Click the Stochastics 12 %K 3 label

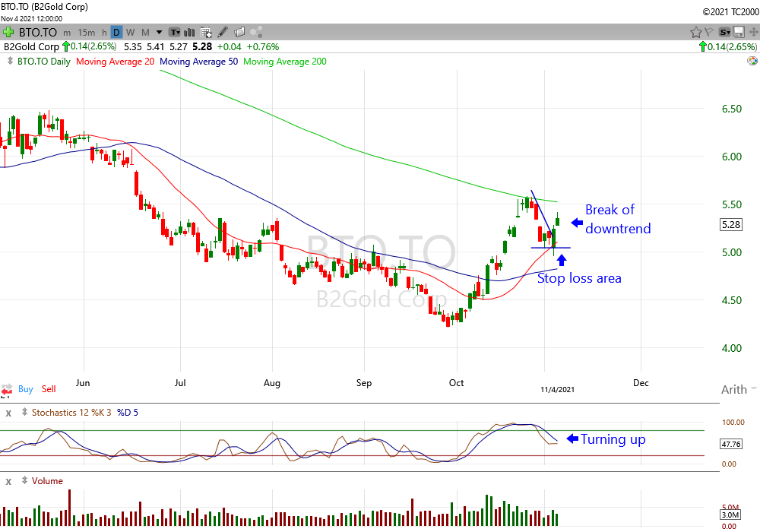coord(71,413)
